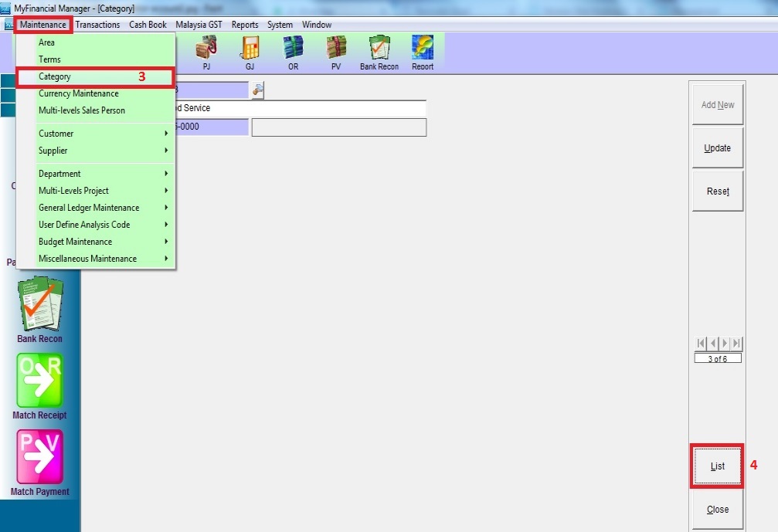Launch the Report toolbar icon
This screenshot has height=532, width=778.
423,51
